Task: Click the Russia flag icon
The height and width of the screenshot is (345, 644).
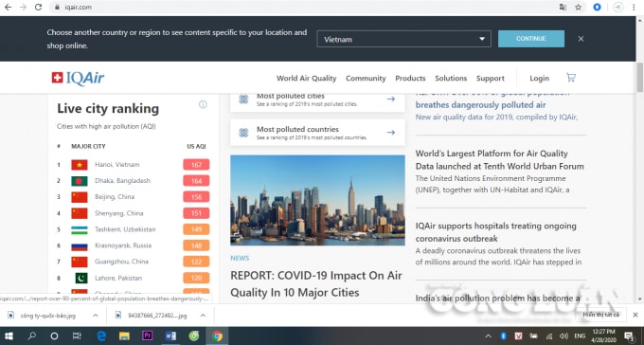Action: tap(80, 245)
